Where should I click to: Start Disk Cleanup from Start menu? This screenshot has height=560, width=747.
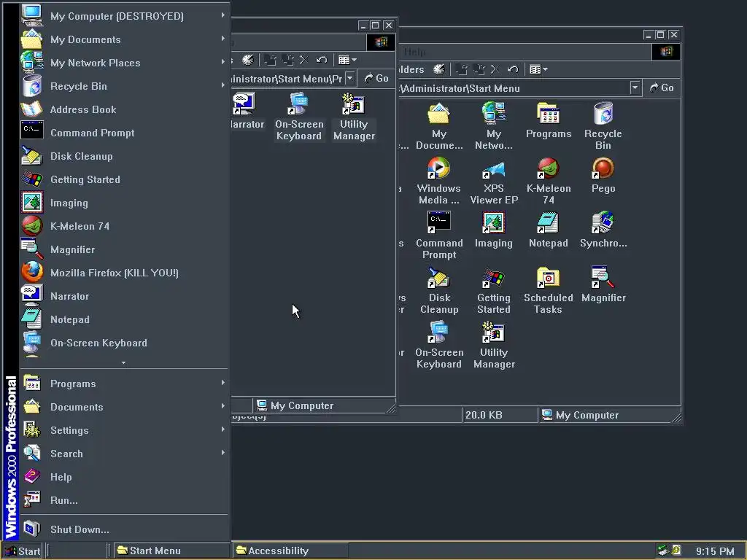point(124,156)
